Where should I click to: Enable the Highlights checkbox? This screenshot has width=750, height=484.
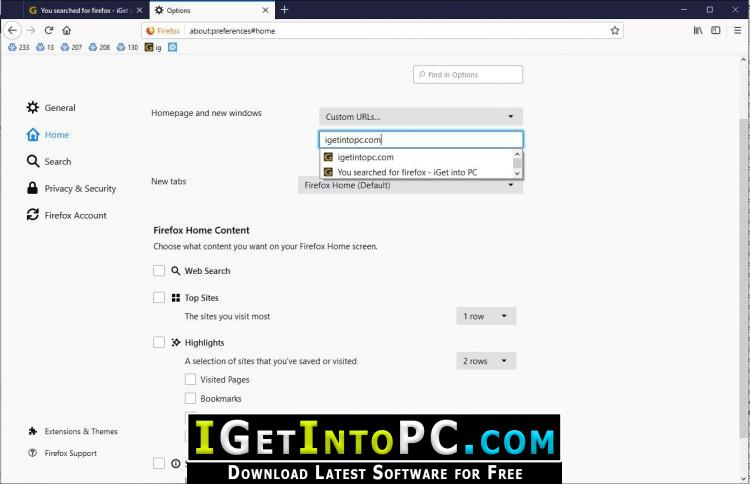click(159, 342)
